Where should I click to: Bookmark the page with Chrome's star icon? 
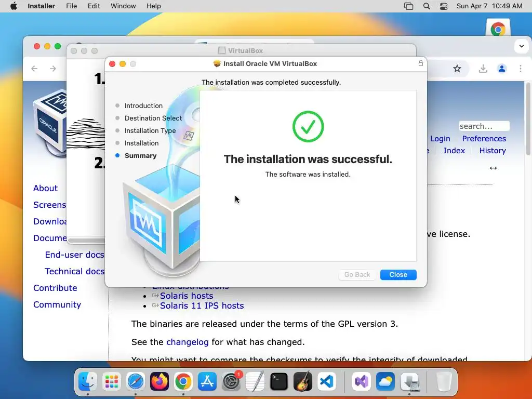[457, 69]
